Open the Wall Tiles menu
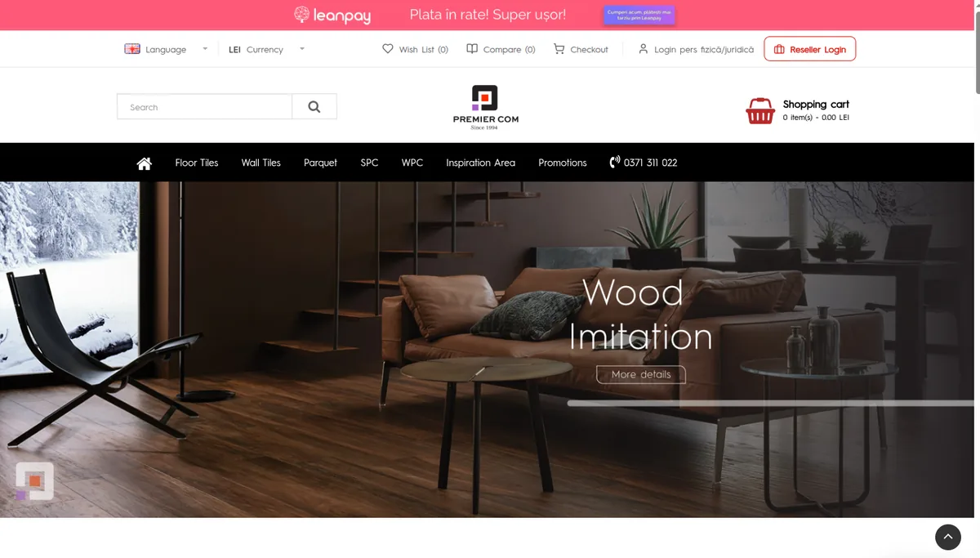Screen dimensions: 980x558 261,163
